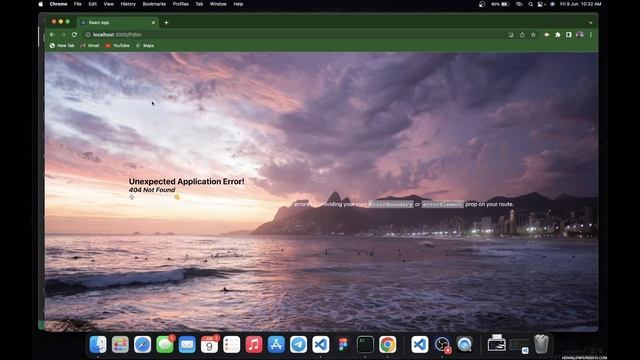Screen dimensions: 640x360
Task: Open Music from the Dock
Action: (254, 344)
